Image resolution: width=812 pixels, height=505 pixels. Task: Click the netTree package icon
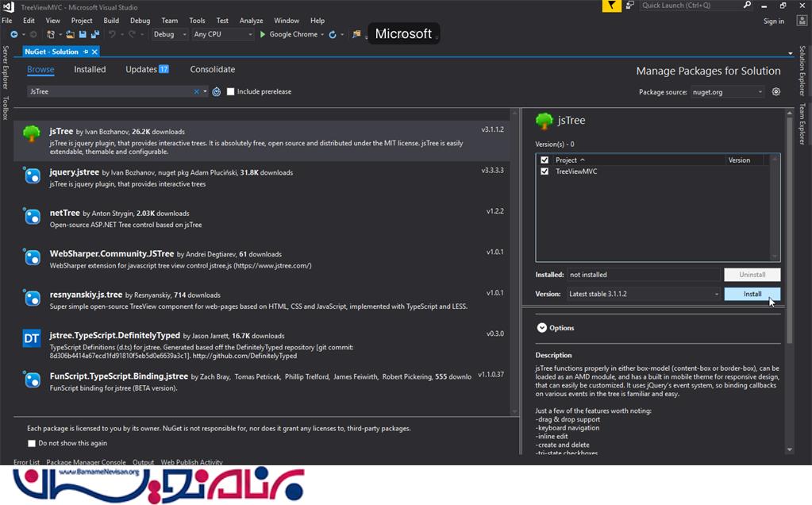[32, 216]
